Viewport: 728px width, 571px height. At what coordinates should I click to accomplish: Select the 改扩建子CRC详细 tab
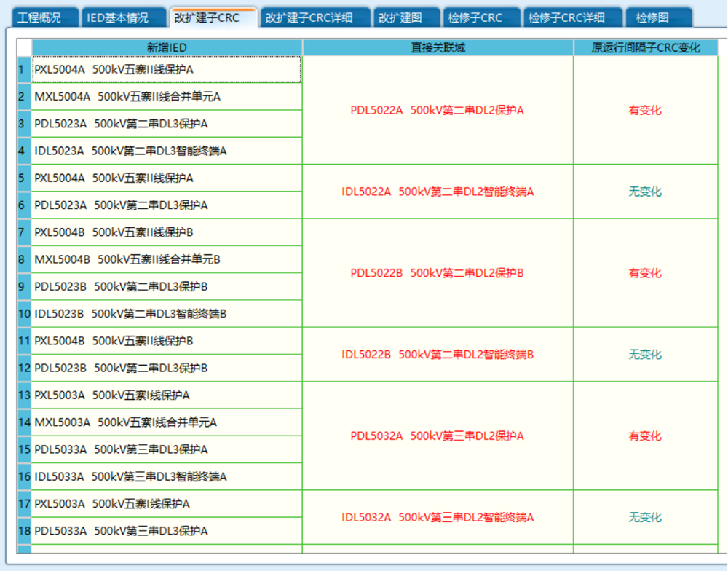click(309, 17)
